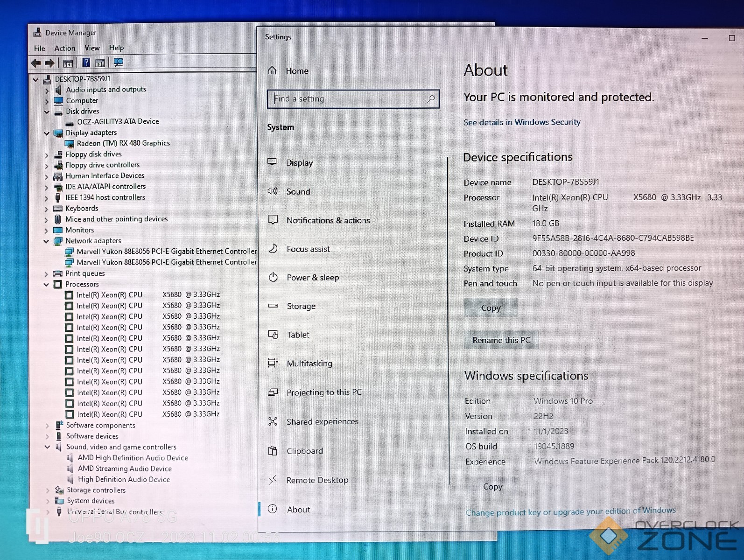This screenshot has width=744, height=560.
Task: Copy device specifications with Copy button
Action: [x=491, y=308]
